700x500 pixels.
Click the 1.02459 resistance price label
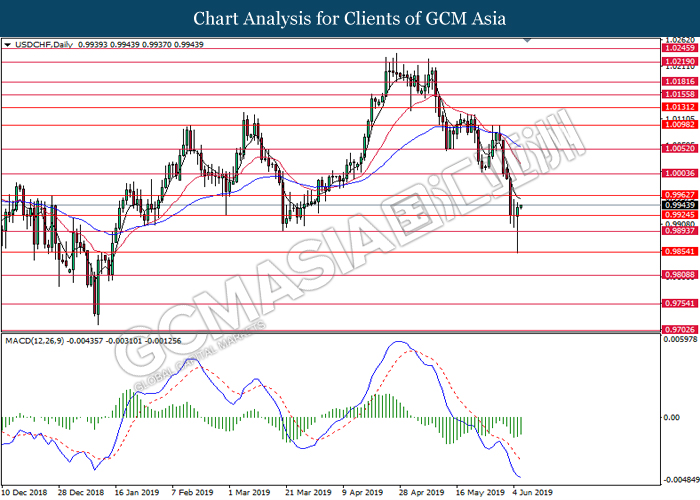[x=680, y=48]
